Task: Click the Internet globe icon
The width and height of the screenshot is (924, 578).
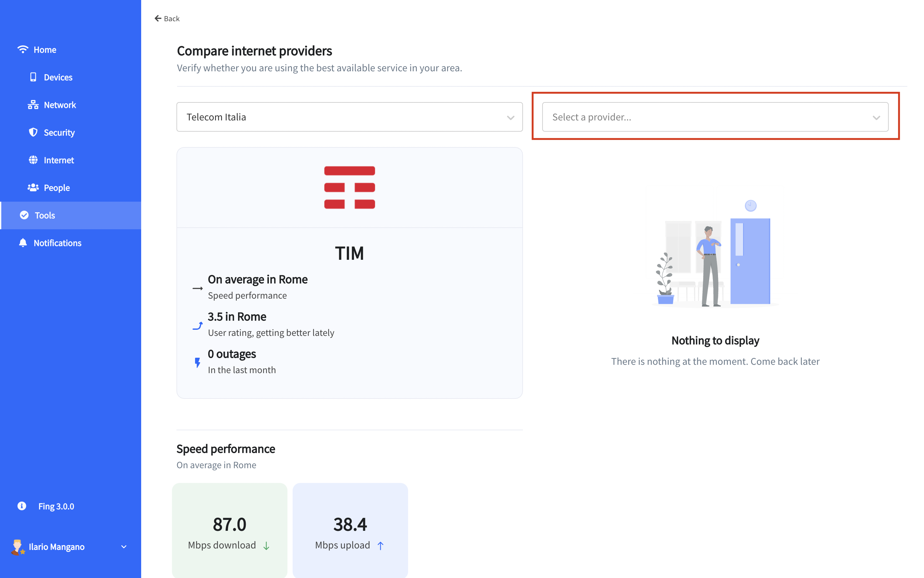Action: pyautogui.click(x=33, y=160)
